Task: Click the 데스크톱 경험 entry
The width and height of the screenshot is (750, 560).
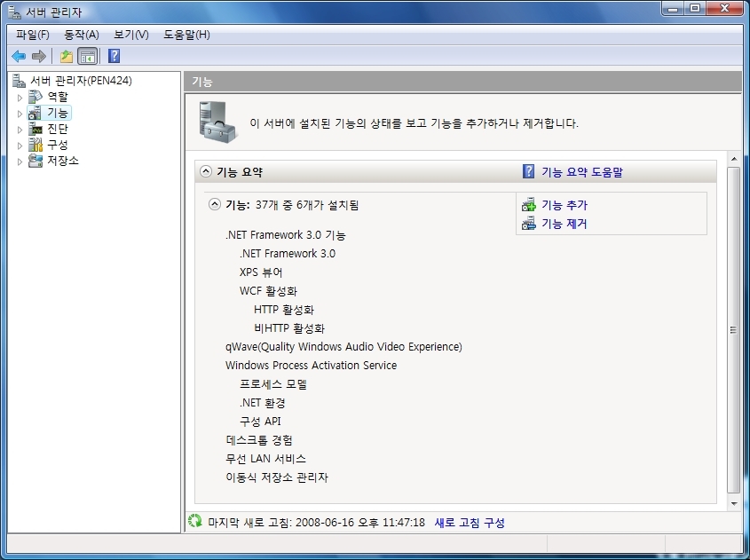Action: [259, 440]
